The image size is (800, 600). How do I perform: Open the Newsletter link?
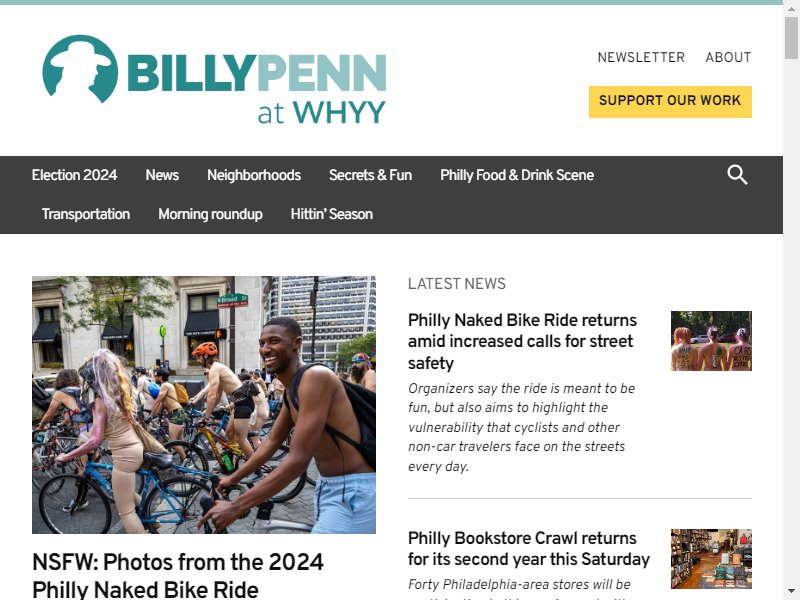pyautogui.click(x=641, y=57)
